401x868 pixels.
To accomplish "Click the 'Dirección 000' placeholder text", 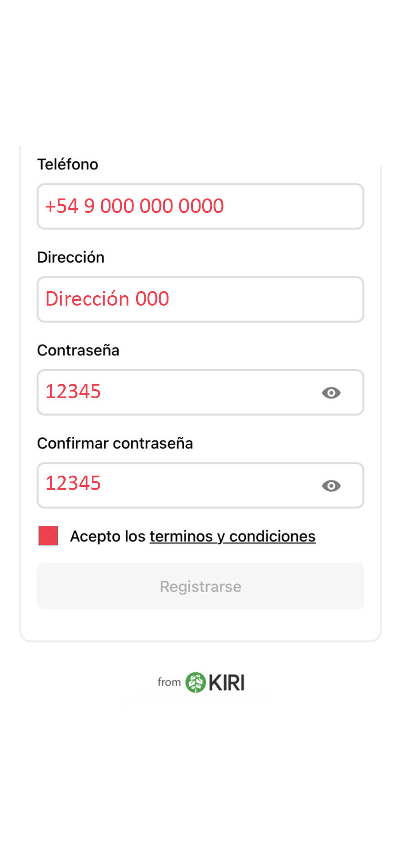I will tap(107, 299).
